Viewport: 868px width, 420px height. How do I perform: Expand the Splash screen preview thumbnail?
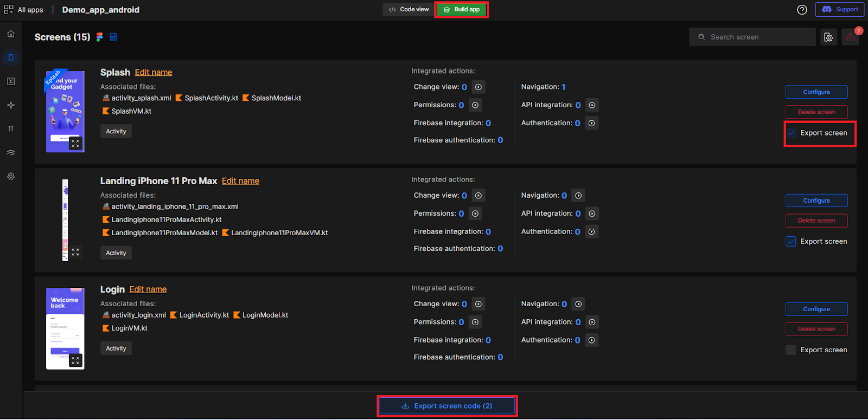tap(75, 144)
